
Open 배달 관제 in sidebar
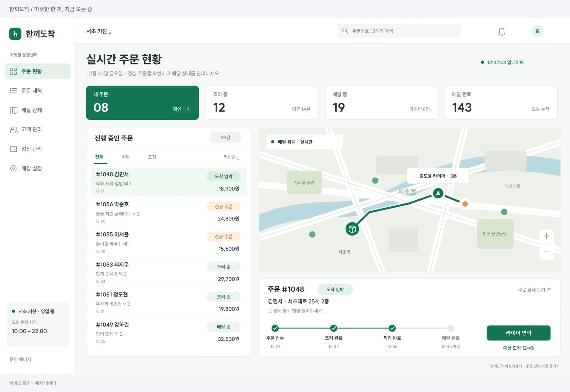pyautogui.click(x=37, y=110)
